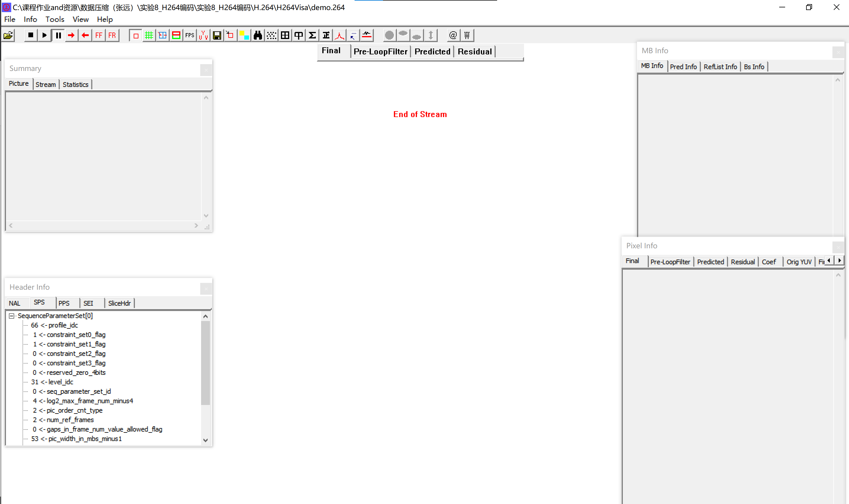849x504 pixels.
Task: Open the Statistics tab in Summary
Action: pos(75,85)
